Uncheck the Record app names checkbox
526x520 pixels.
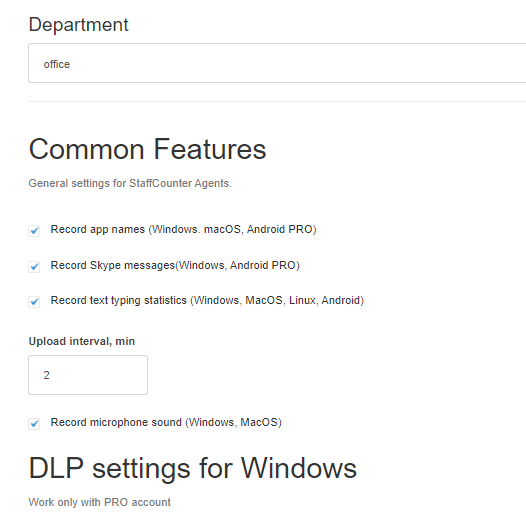pyautogui.click(x=34, y=231)
